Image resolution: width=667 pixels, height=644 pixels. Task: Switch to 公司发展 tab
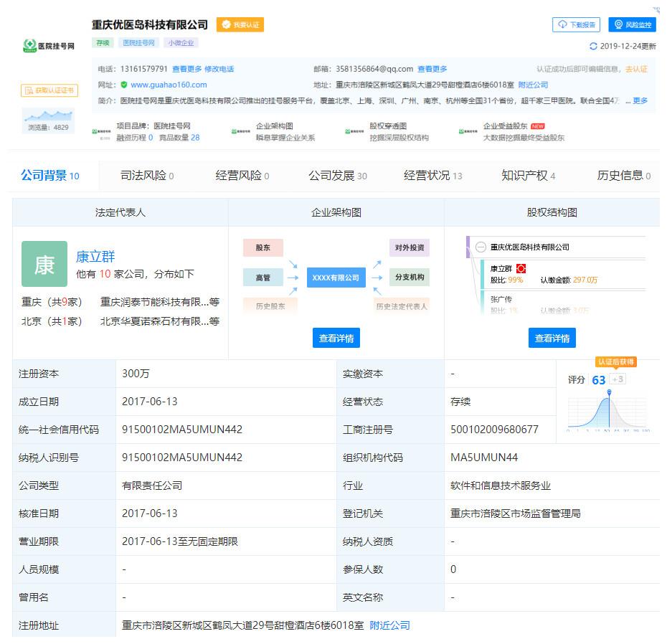pos(338,175)
